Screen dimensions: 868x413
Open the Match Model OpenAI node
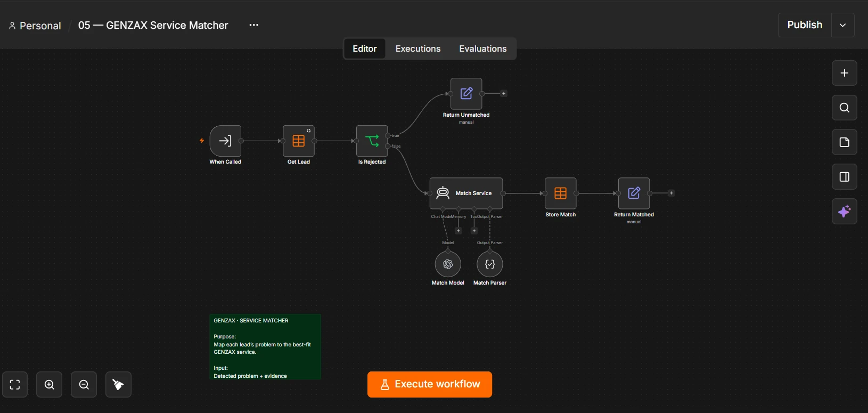448,264
